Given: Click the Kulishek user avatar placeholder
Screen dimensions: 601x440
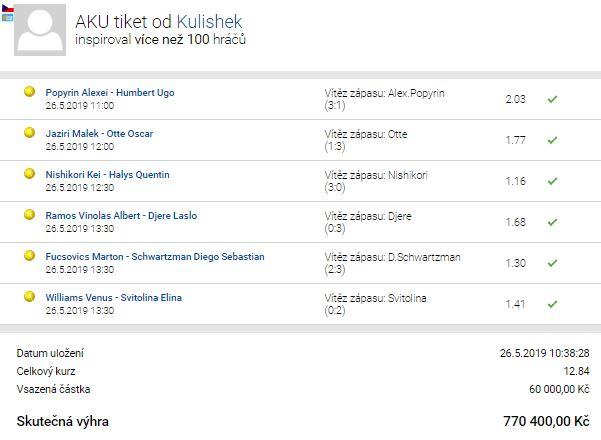Looking at the screenshot, I should point(40,30).
